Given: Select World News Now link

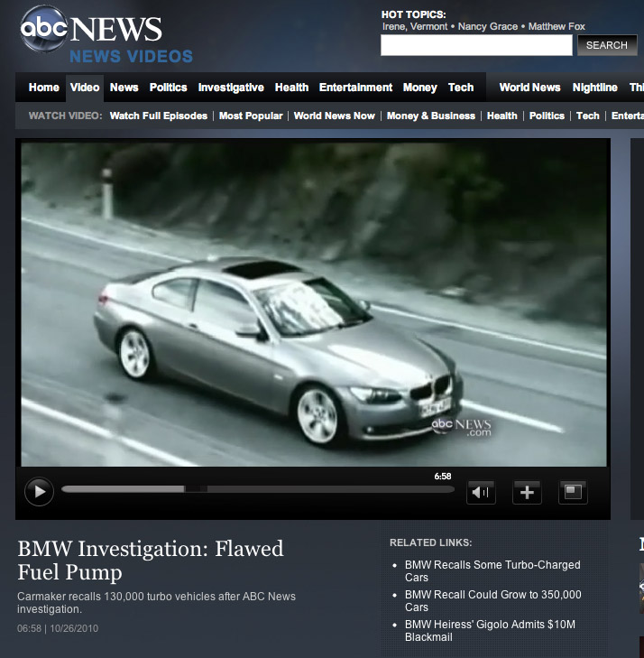Looking at the screenshot, I should pos(334,116).
